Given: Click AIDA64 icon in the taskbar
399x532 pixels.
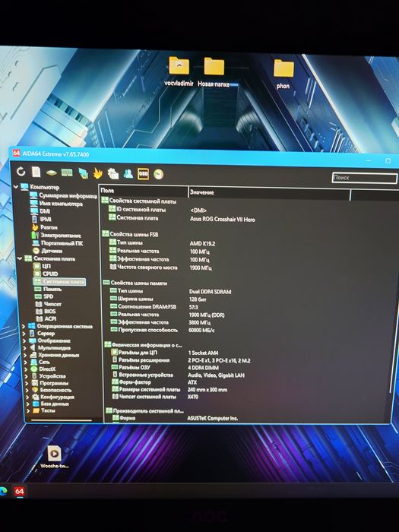Looking at the screenshot, I should (x=19, y=491).
